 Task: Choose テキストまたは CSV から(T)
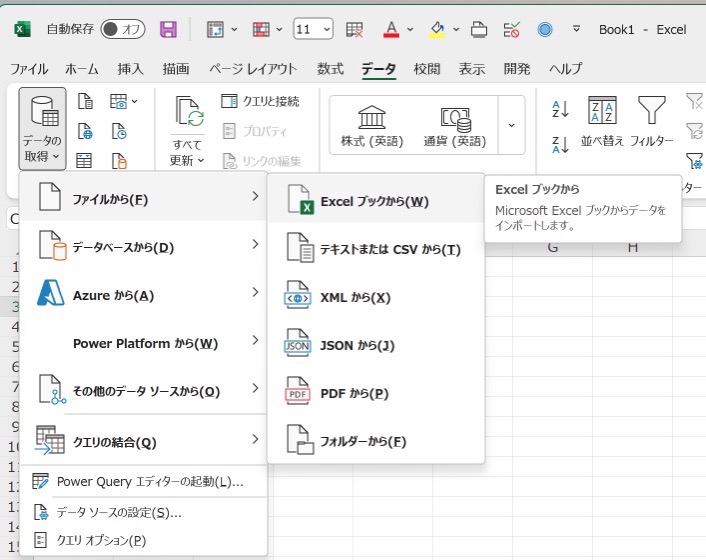[376, 249]
